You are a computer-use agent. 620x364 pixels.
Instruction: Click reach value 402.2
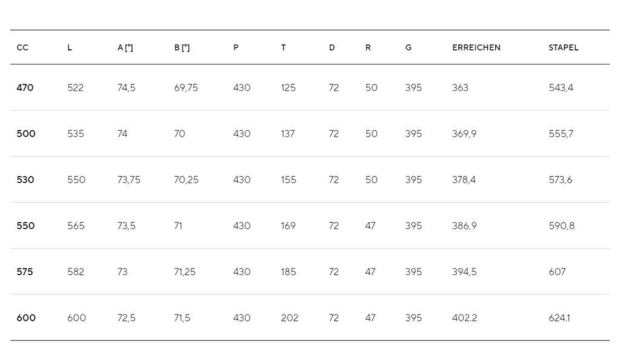pos(464,318)
